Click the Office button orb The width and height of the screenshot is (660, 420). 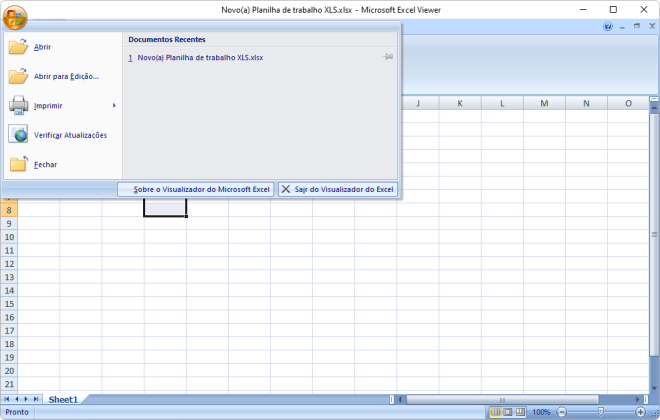[15, 17]
